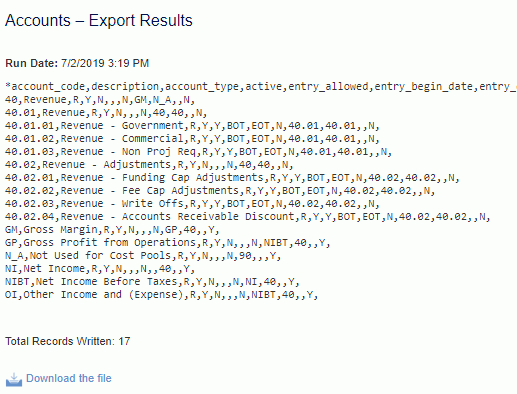Click the Accounts – Export Results heading
Image resolution: width=517 pixels, height=394 pixels.
click(99, 20)
